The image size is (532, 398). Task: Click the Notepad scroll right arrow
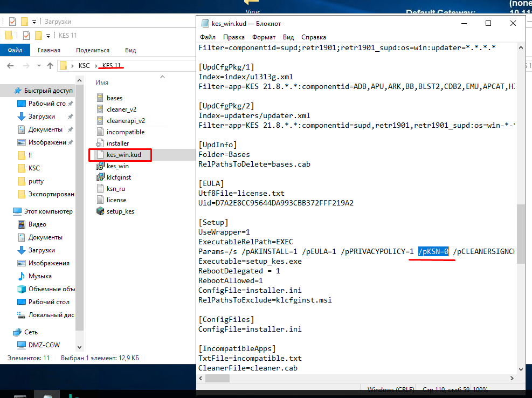tap(512, 378)
